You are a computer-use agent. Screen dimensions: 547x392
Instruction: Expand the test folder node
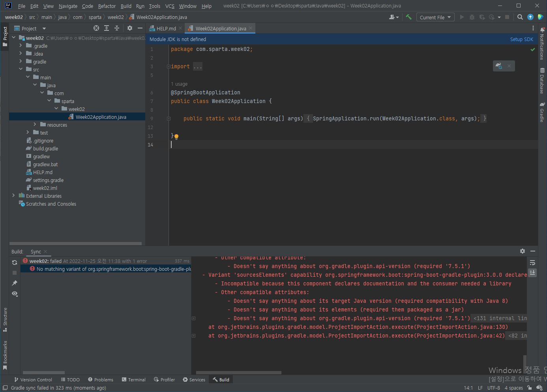(28, 133)
